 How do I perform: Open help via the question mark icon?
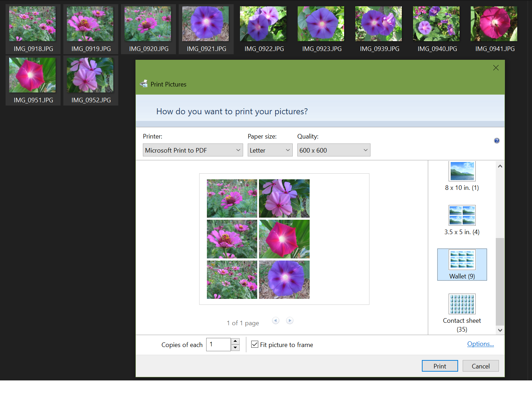pos(496,140)
